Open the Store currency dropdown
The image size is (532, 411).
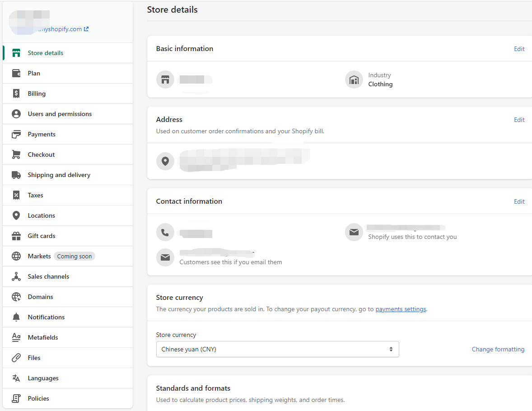point(277,349)
